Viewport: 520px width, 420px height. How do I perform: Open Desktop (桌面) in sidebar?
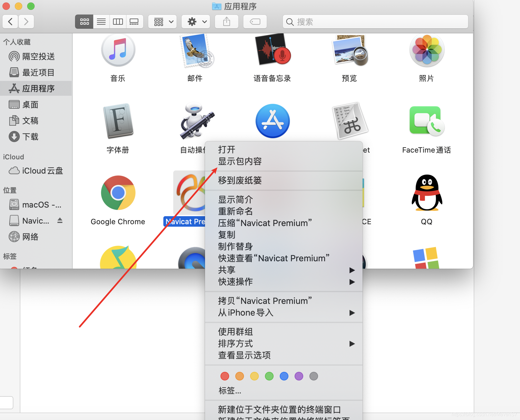[36, 105]
